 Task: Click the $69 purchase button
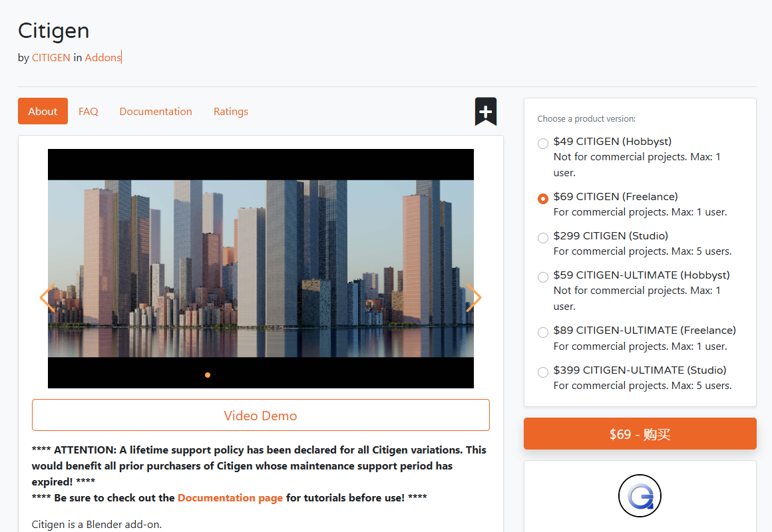coord(640,434)
